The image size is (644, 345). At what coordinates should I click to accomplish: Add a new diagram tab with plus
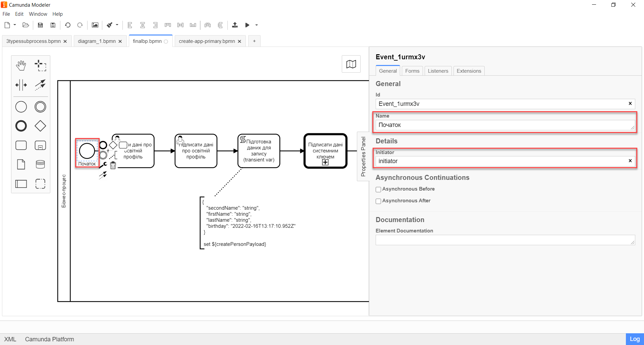[254, 41]
